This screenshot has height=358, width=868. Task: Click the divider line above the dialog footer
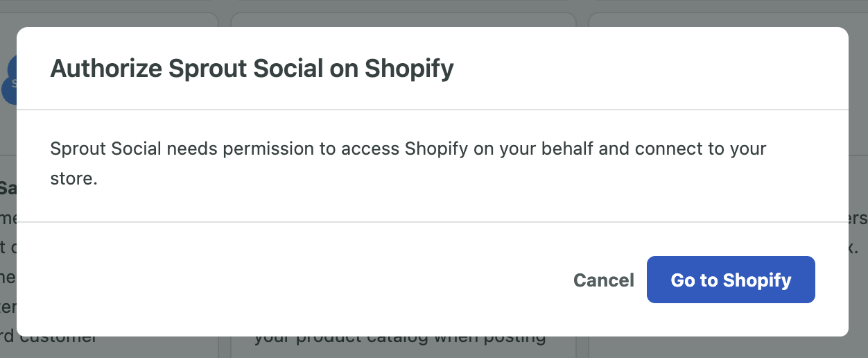pos(433,222)
